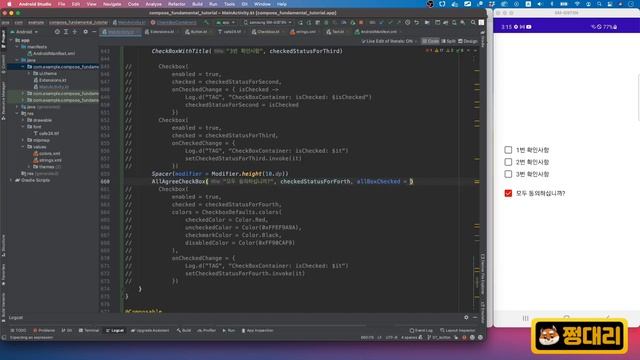Image resolution: width=640 pixels, height=360 pixels.
Task: Open the app run configuration dropdown
Action: click(226, 22)
